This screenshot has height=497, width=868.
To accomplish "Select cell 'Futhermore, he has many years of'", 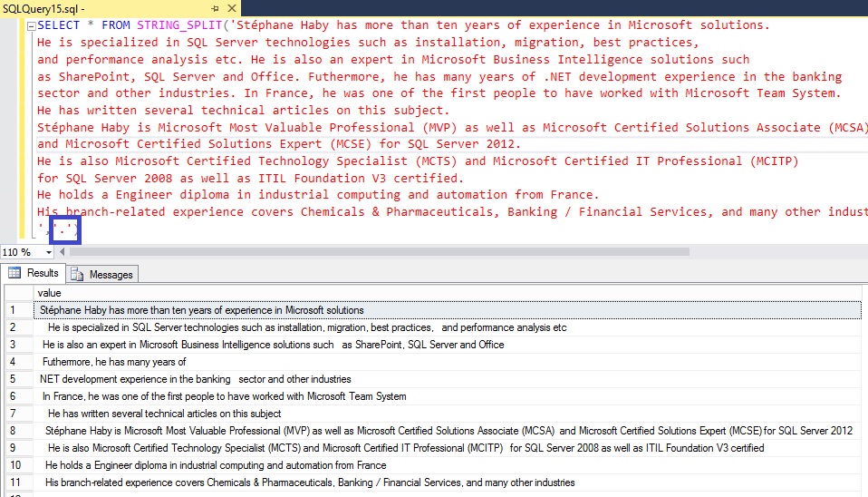I will pos(448,362).
